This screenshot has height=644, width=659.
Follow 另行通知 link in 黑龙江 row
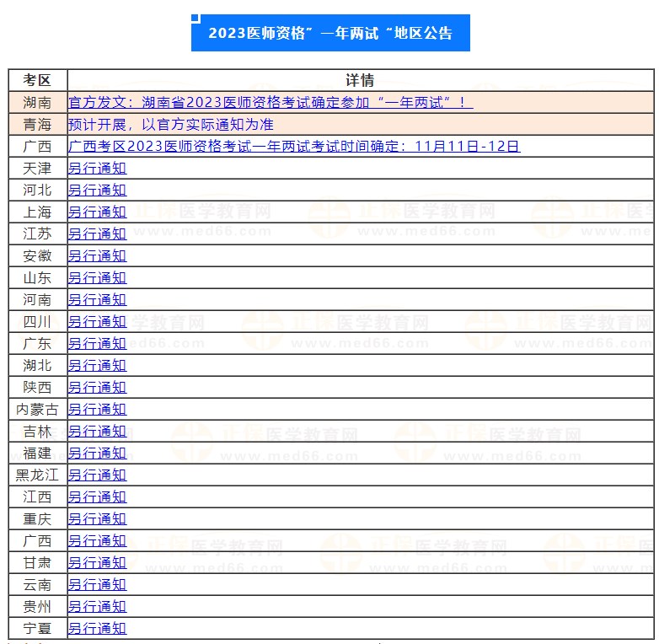click(97, 475)
